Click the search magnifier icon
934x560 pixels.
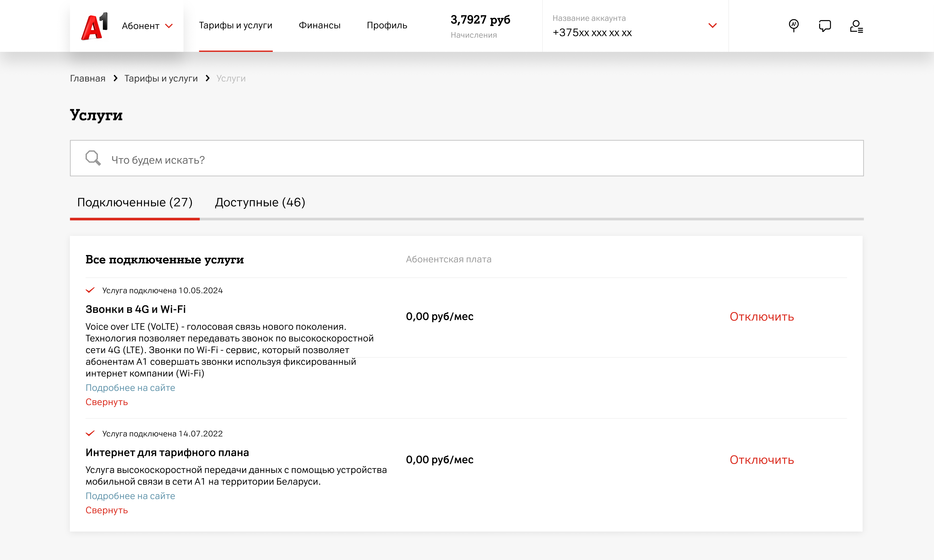93,158
